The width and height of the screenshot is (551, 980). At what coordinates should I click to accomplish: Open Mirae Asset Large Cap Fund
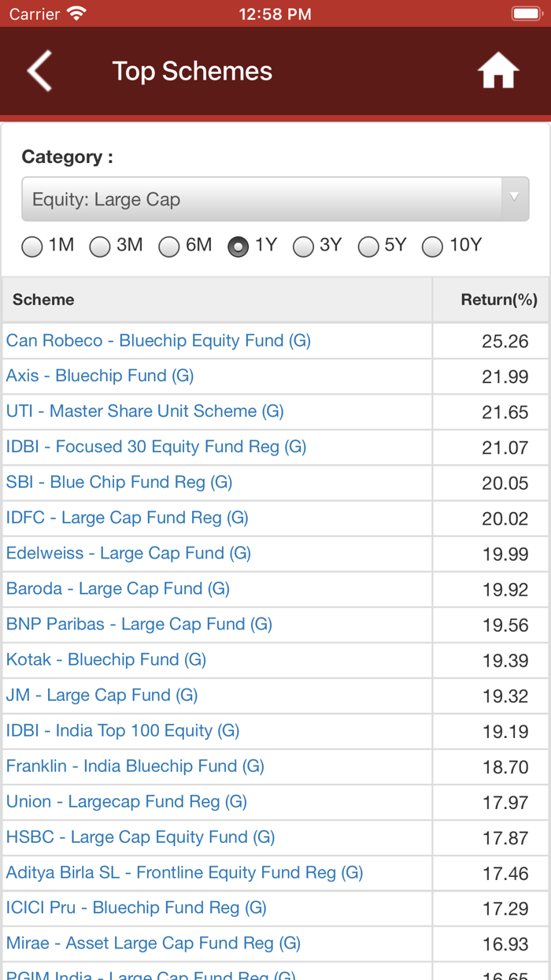coord(153,943)
